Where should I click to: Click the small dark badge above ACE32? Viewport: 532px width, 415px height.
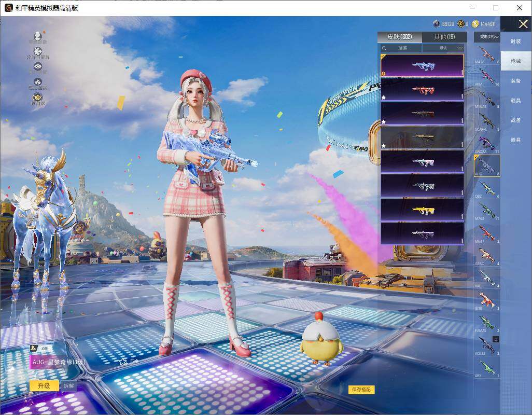496,339
